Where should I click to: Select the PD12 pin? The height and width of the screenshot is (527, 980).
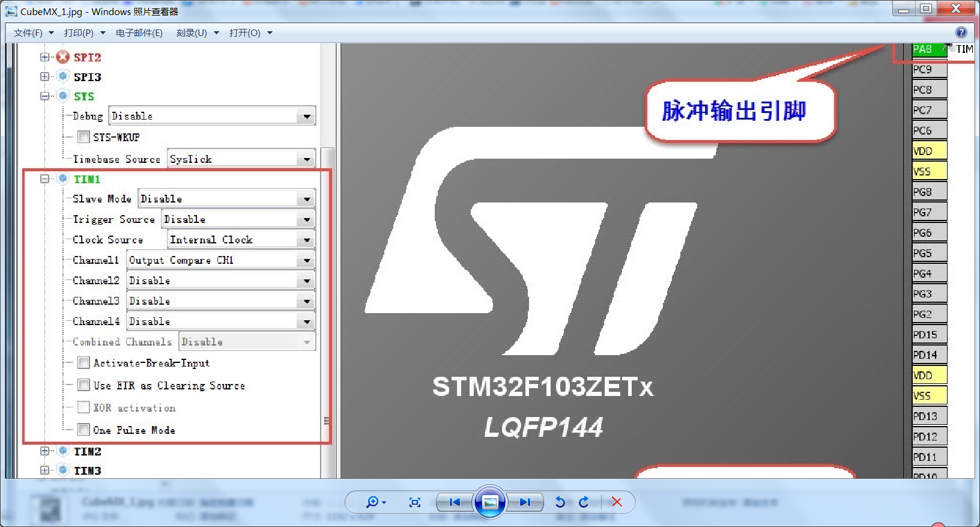click(x=930, y=437)
